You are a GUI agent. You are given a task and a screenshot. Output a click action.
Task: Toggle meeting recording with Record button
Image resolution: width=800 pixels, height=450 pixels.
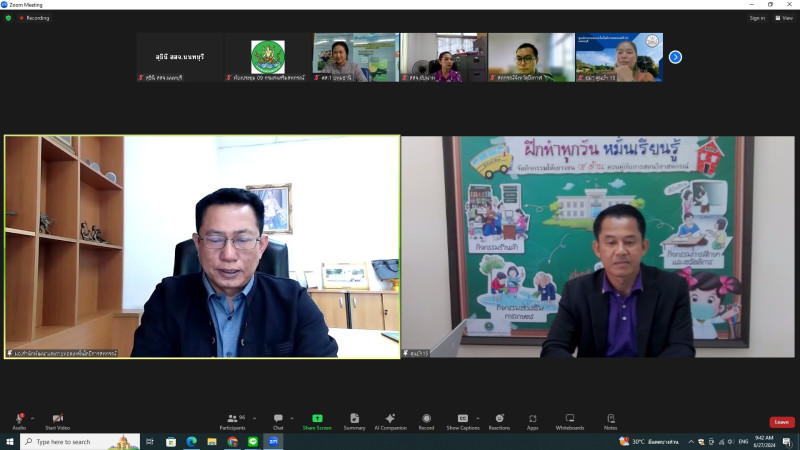click(426, 419)
